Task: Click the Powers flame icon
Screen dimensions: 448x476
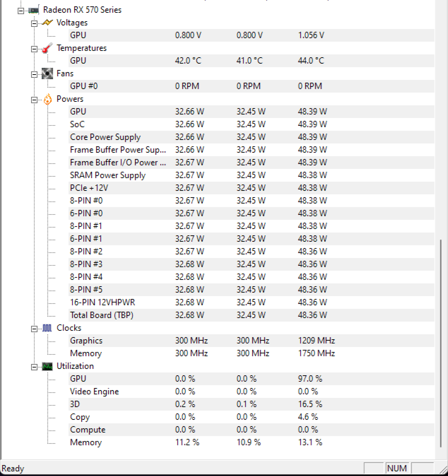Action: [x=47, y=99]
